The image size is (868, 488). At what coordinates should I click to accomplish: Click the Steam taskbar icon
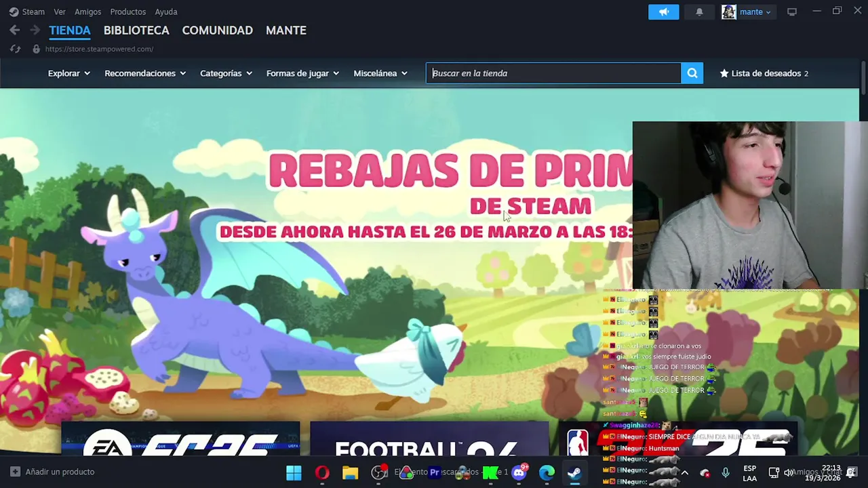tap(574, 472)
